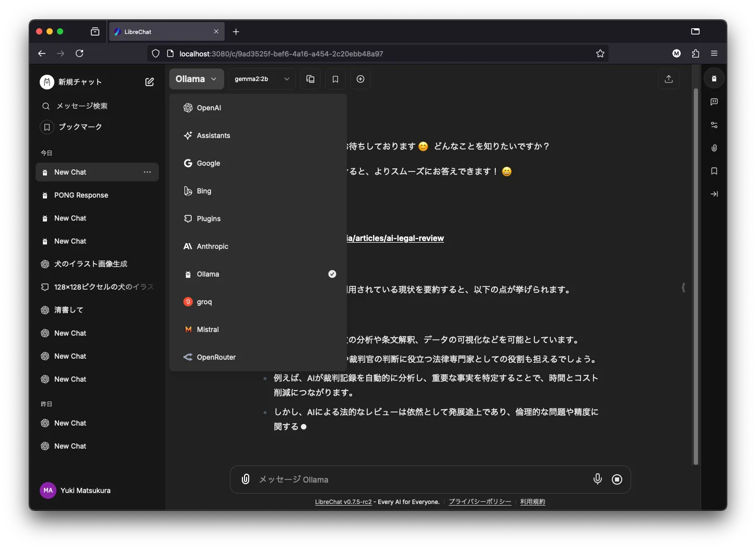
Task: Open the LibreChat v0.7.5-rc2 link
Action: 343,502
